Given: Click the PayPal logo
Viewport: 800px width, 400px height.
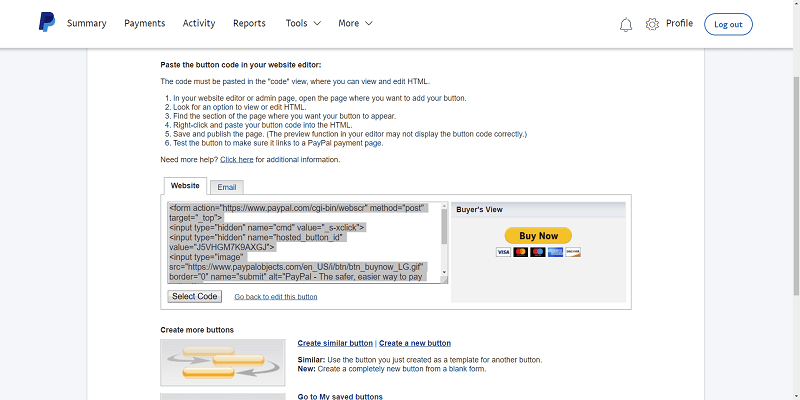Looking at the screenshot, I should tap(47, 23).
